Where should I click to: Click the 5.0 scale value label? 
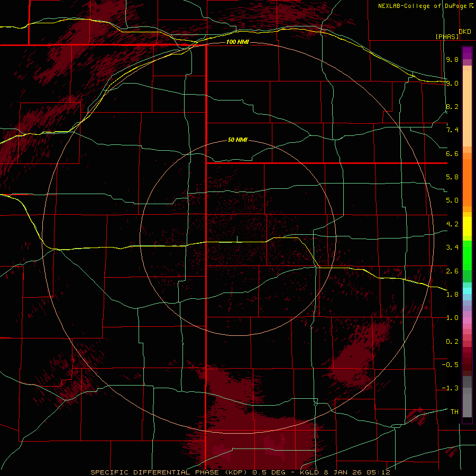(x=452, y=200)
